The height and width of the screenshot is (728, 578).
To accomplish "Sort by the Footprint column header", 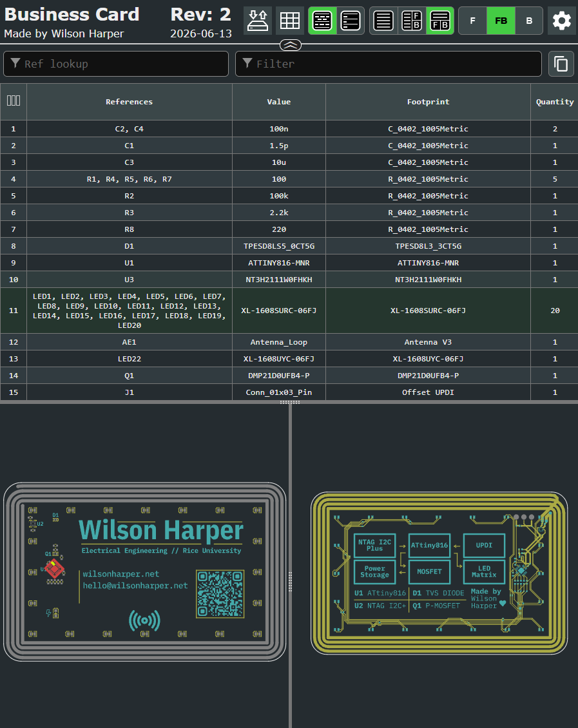I will (x=428, y=102).
